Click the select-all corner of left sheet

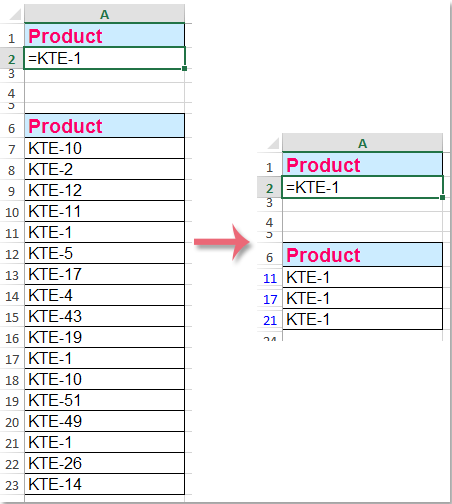coord(13,14)
